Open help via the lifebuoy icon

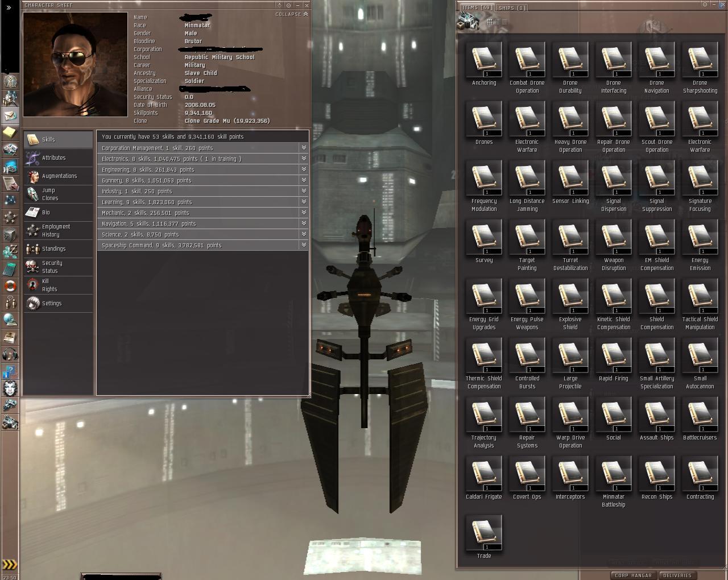pyautogui.click(x=10, y=286)
